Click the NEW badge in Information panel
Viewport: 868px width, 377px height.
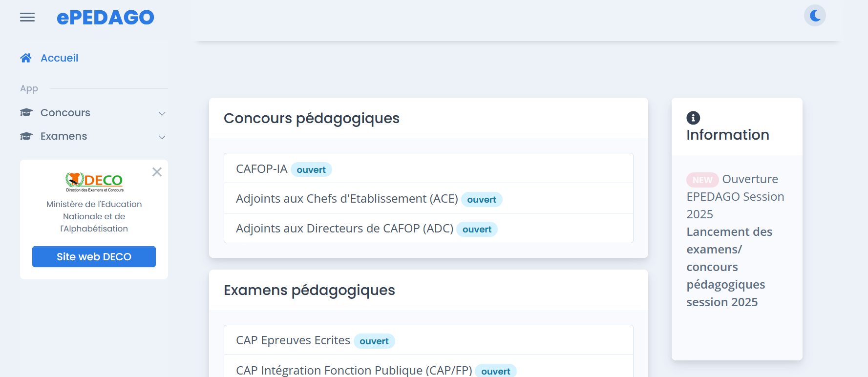[x=702, y=180]
